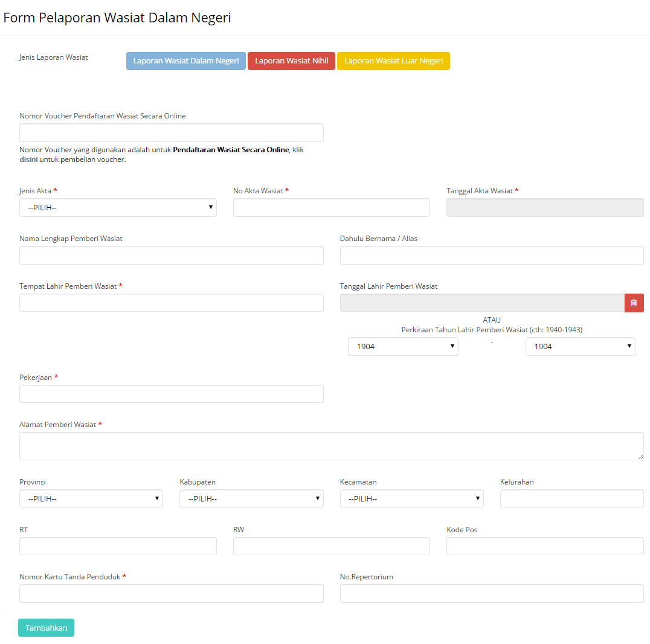The height and width of the screenshot is (644, 650).
Task: Click the Nomor Voucher input field
Action: 171,133
